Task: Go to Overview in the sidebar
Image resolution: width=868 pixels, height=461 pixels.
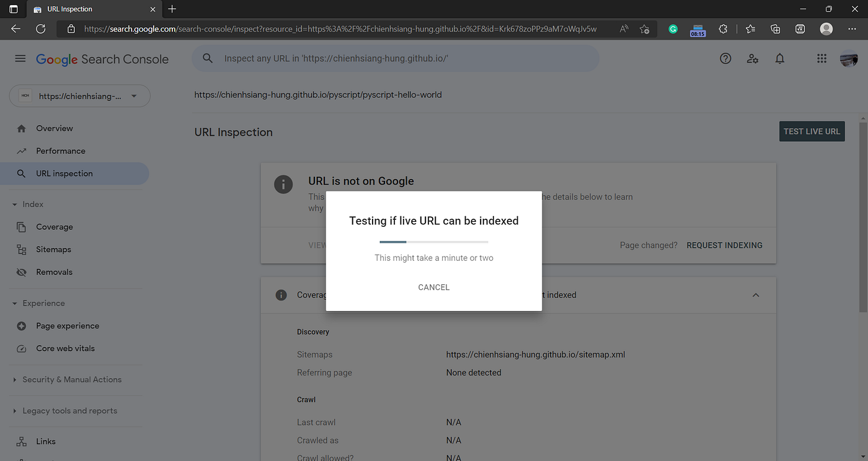Action: click(x=55, y=128)
